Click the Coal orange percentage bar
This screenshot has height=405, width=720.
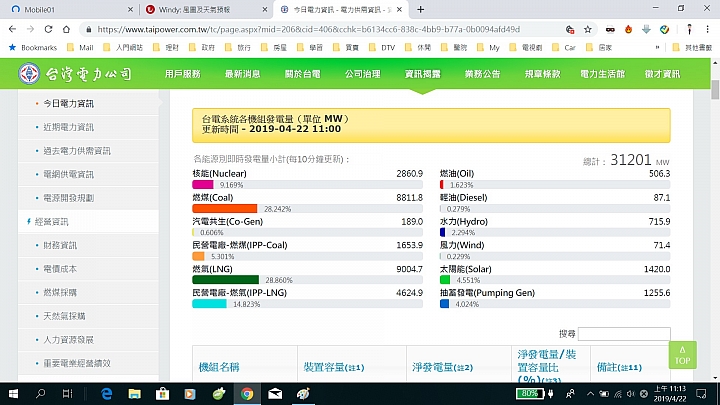pos(225,208)
